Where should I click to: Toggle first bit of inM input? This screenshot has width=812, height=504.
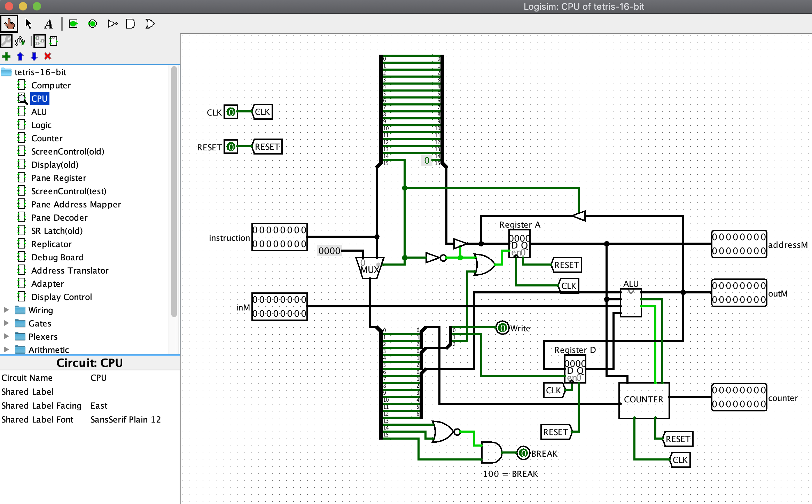(x=255, y=300)
